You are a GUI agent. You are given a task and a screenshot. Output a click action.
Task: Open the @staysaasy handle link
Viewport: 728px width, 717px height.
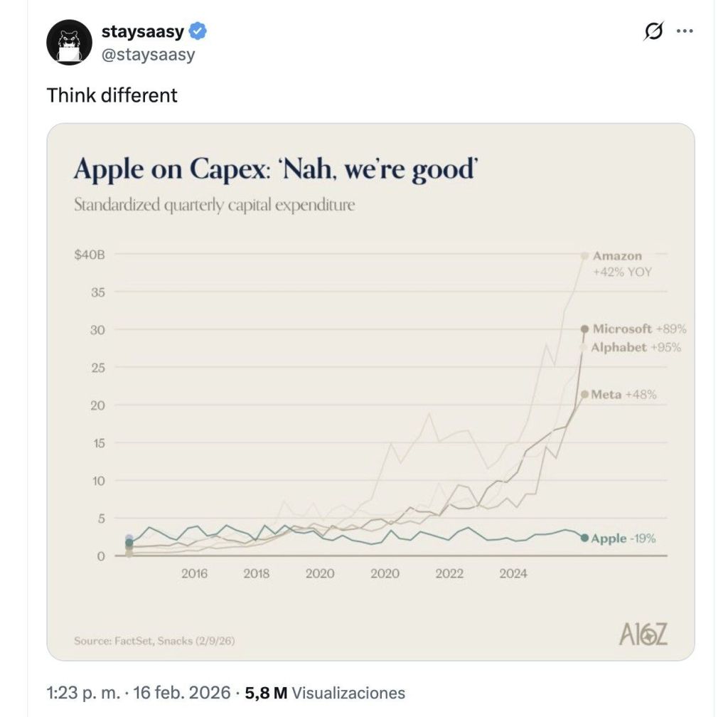(x=148, y=55)
